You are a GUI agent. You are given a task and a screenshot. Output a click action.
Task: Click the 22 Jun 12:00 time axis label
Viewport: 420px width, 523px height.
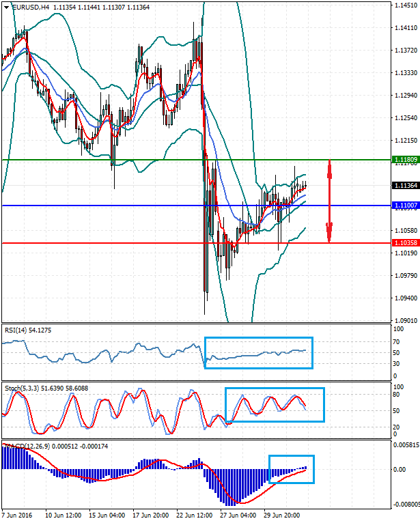tap(193, 515)
